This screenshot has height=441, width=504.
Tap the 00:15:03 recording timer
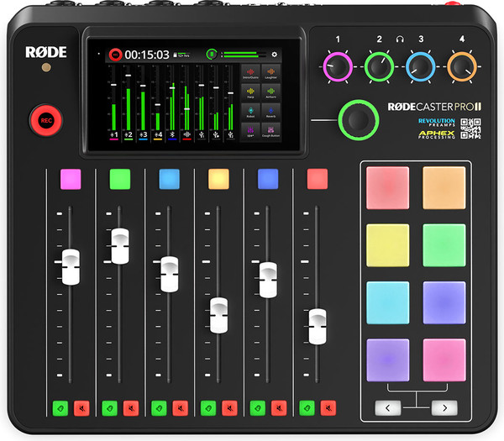[x=147, y=55]
